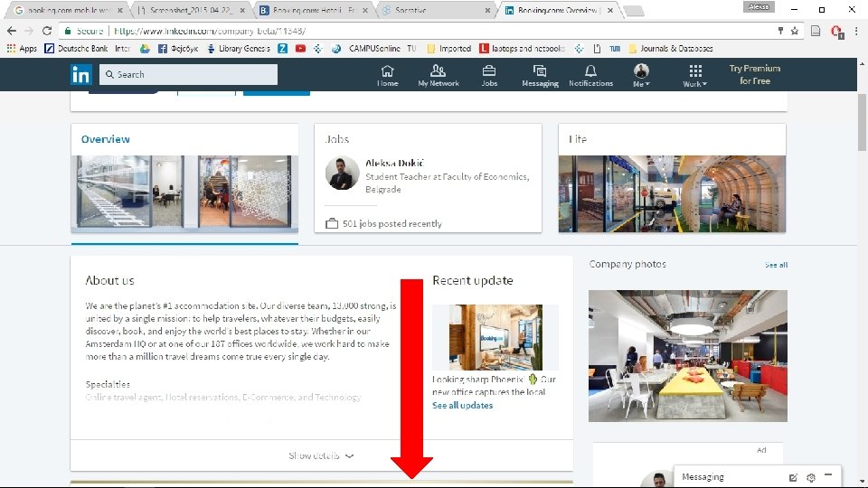Click Try Premium for Free link
This screenshot has width=868, height=488.
point(754,75)
